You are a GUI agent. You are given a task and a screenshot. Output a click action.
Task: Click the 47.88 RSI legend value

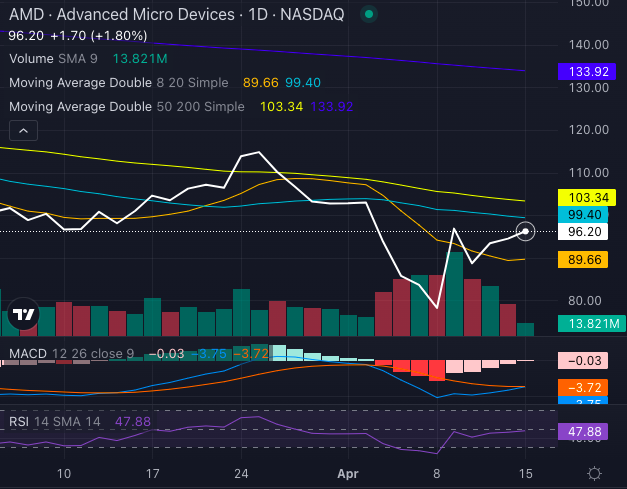coord(133,421)
